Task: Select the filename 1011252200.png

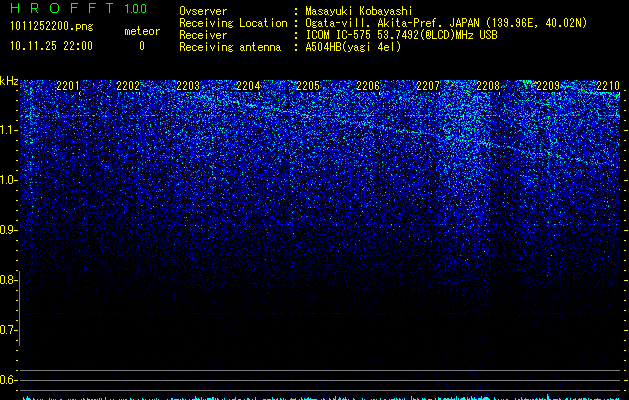Action: (x=52, y=27)
